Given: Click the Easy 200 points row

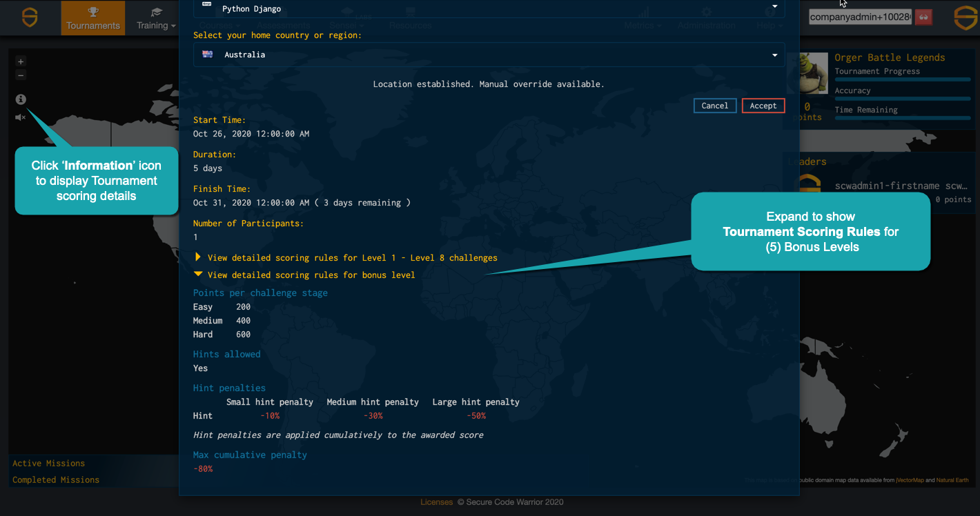Looking at the screenshot, I should click(222, 306).
